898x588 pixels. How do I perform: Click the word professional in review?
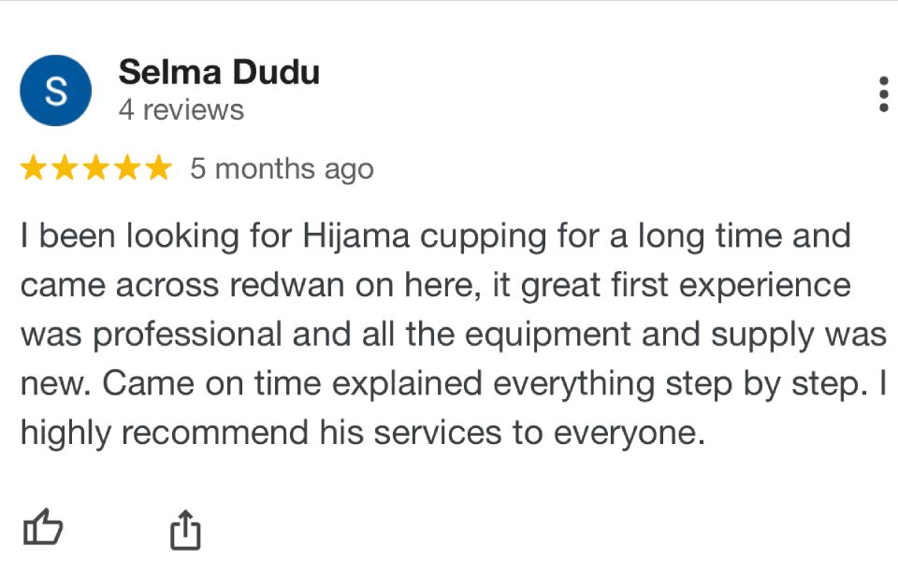click(x=187, y=335)
